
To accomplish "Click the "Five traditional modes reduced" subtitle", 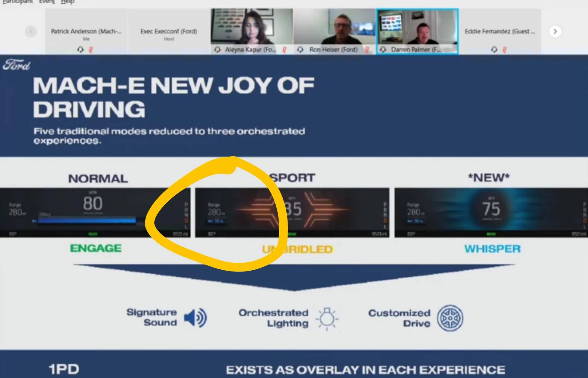I will [169, 136].
